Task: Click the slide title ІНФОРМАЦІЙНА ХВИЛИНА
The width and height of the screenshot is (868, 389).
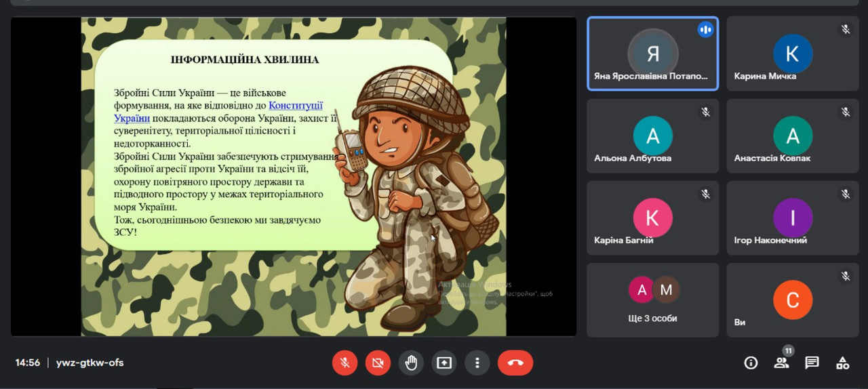Action: [245, 60]
